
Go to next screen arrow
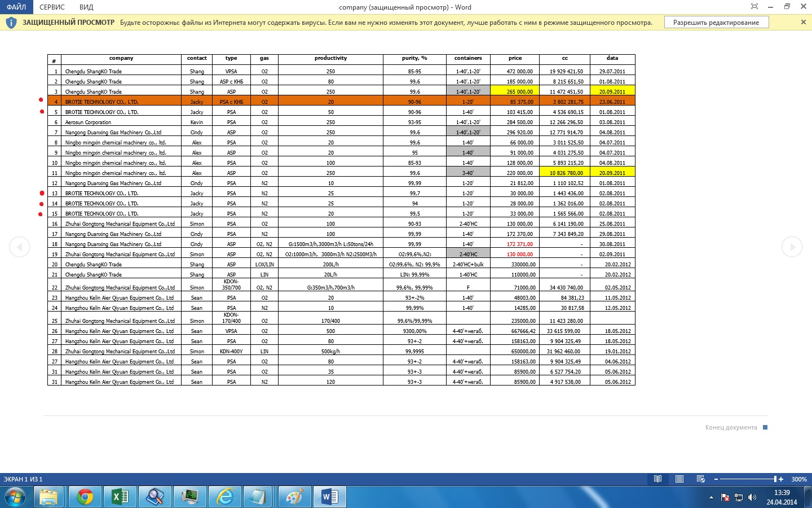[x=792, y=247]
